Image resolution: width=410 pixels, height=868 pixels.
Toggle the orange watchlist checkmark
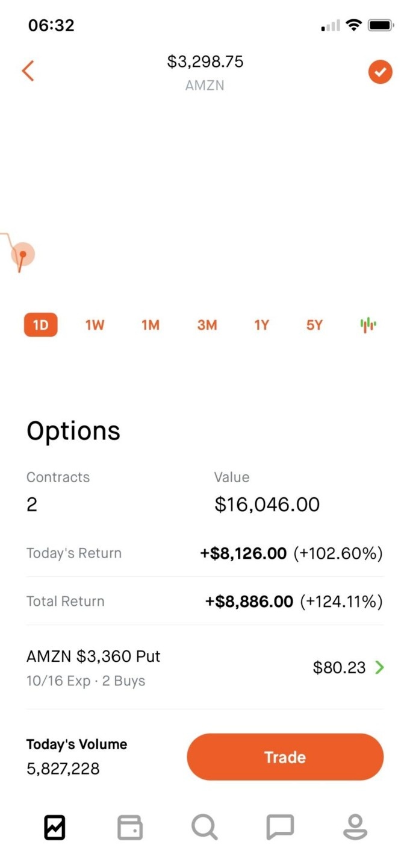coord(380,73)
